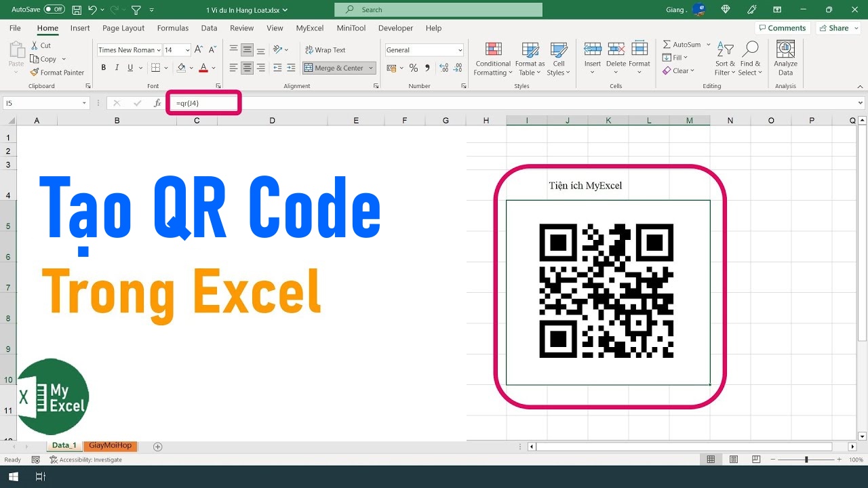Open the Comments panel
The image size is (868, 488).
pos(783,28)
